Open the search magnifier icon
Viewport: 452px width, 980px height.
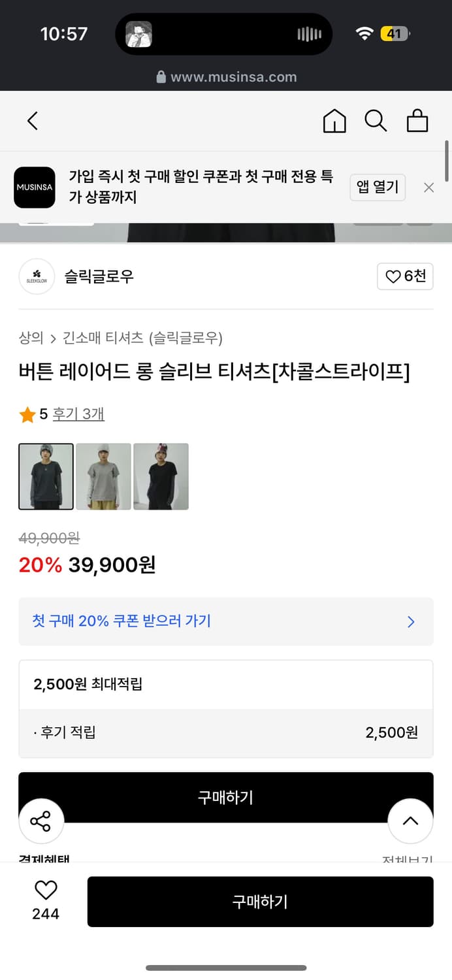376,121
